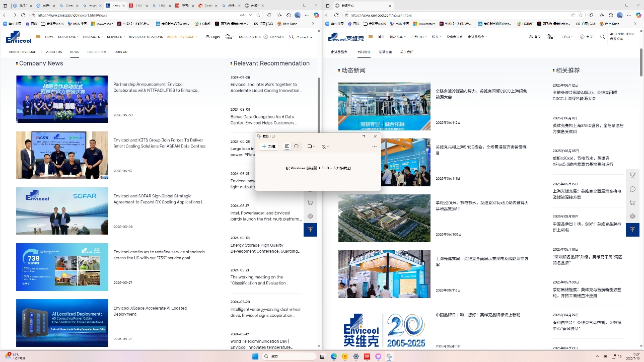Click trophy side icon on Chinese site
This screenshot has width=644, height=362.
[632, 176]
